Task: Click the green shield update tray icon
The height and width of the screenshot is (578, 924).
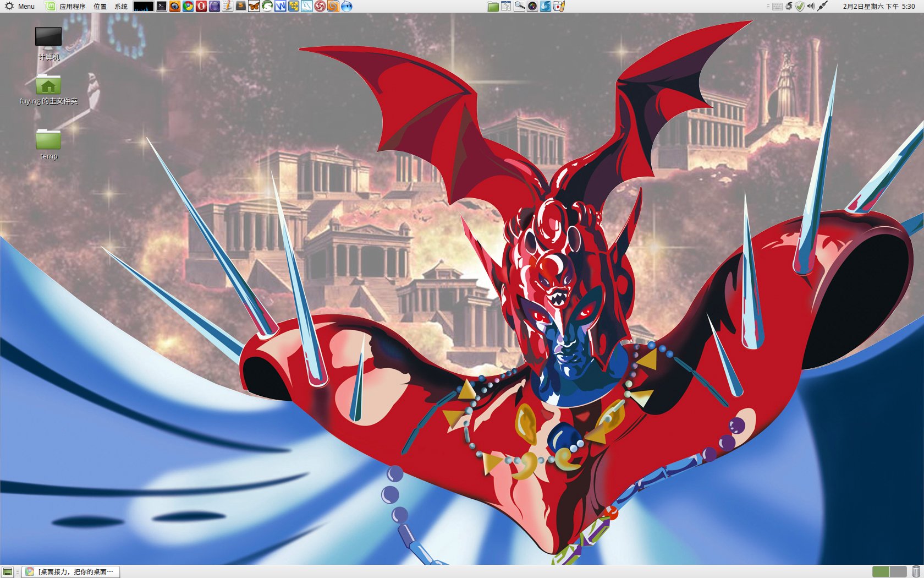Action: coord(800,6)
